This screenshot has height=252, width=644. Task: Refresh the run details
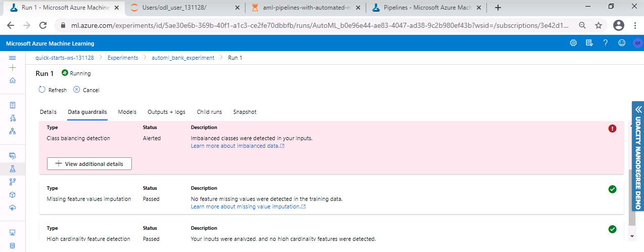pos(53,90)
